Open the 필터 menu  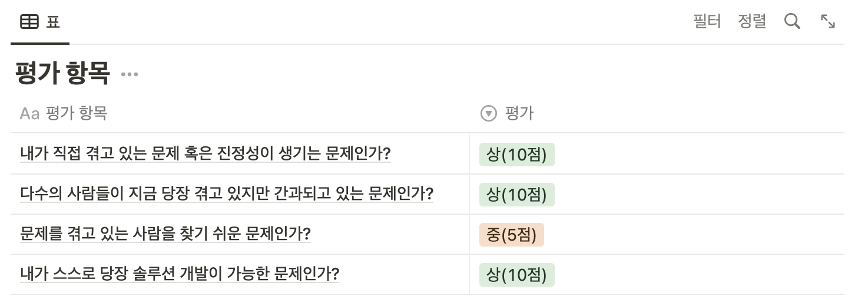tap(707, 22)
